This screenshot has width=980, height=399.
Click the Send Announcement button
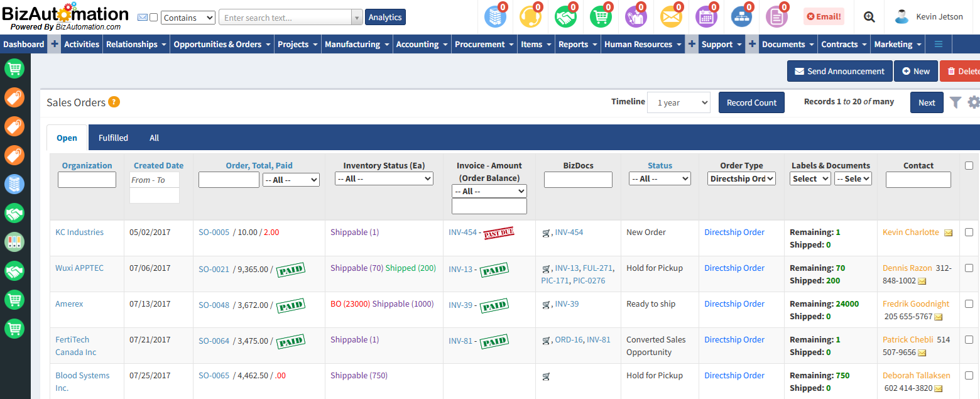[x=839, y=71]
